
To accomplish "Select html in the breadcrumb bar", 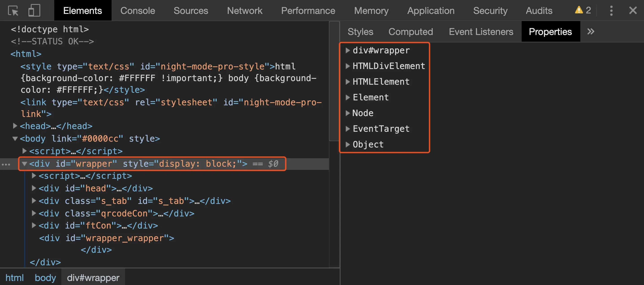I will pos(15,278).
